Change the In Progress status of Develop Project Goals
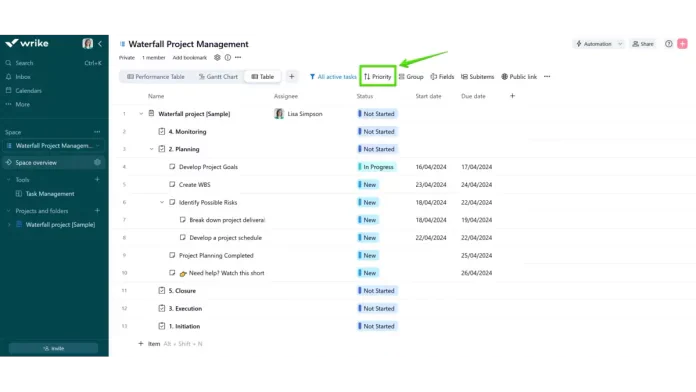 (x=377, y=167)
